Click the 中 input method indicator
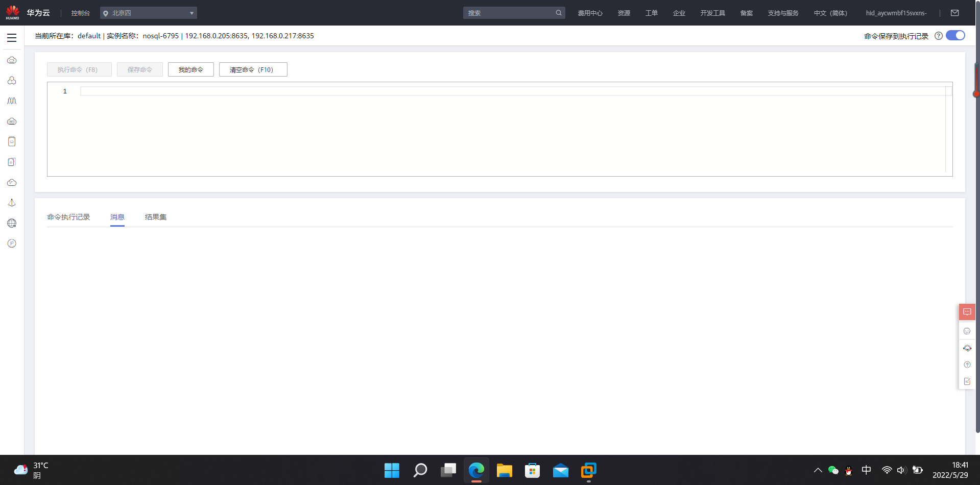 867,470
